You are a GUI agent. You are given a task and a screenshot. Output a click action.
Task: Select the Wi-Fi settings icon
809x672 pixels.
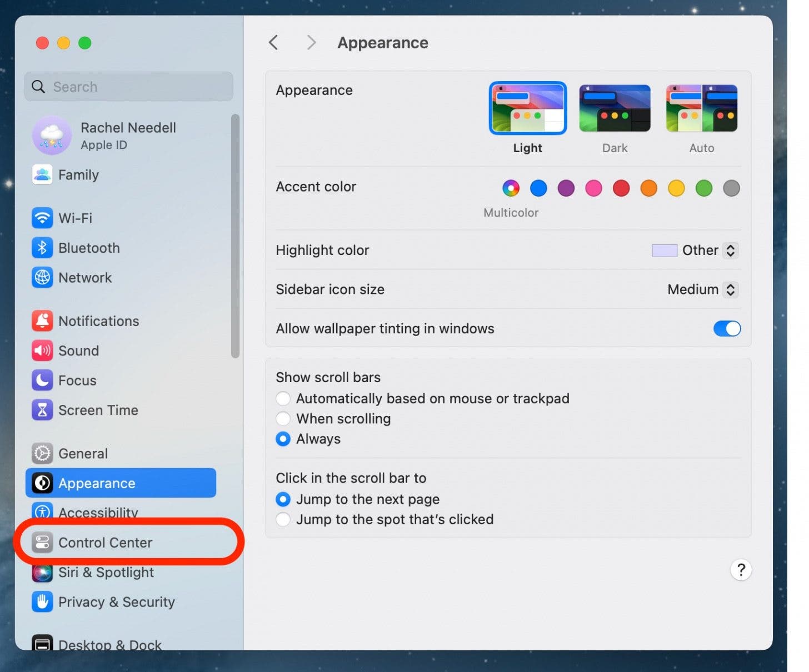point(42,218)
